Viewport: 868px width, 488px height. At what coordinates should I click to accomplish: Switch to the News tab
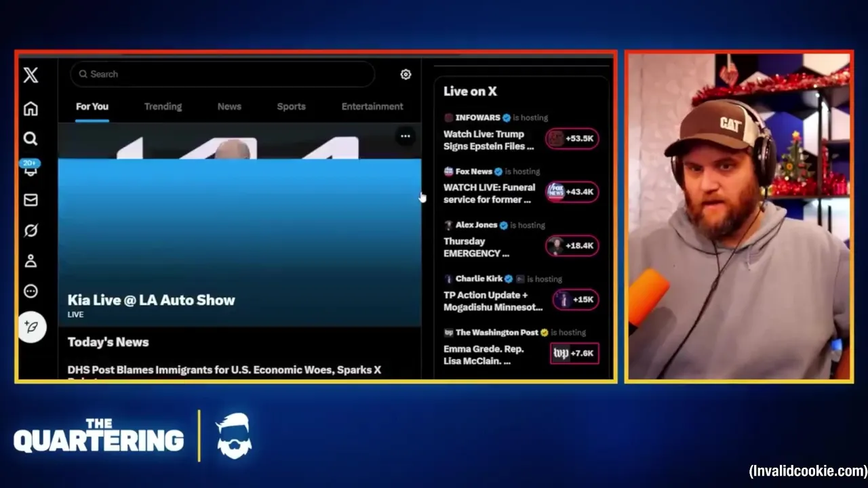pyautogui.click(x=229, y=106)
